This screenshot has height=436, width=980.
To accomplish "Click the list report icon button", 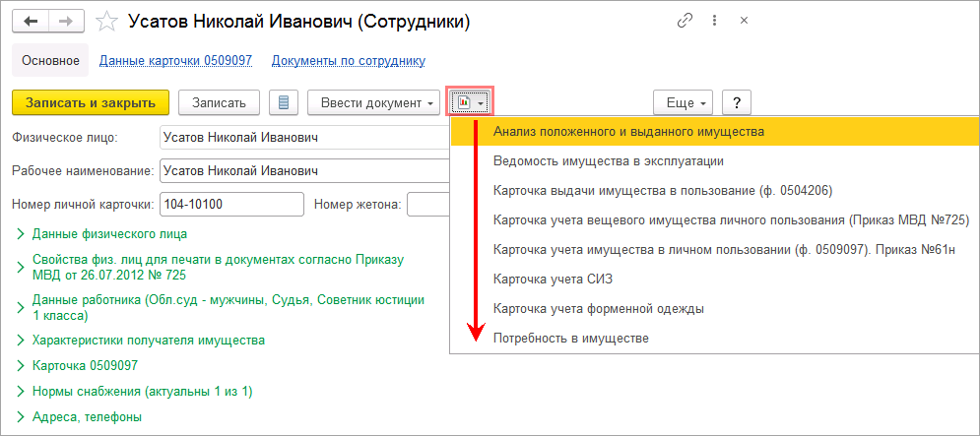I will click(x=284, y=102).
